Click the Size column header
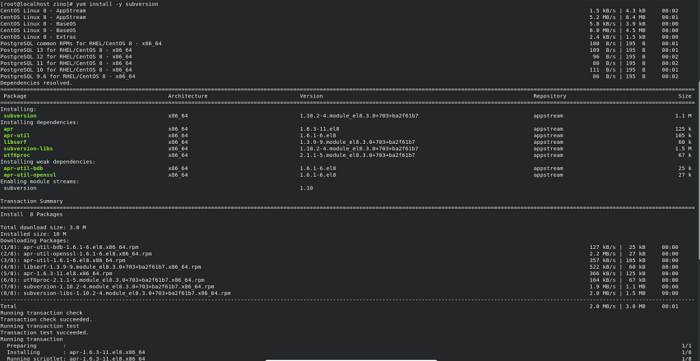The image size is (700, 361). (x=685, y=96)
